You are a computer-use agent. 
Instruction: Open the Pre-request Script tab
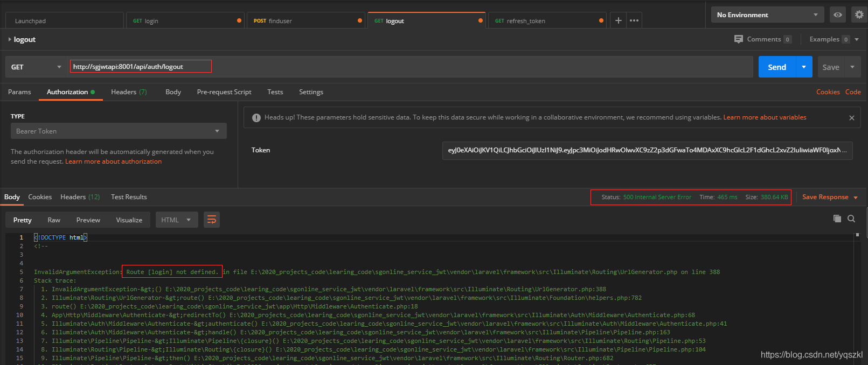click(x=224, y=92)
